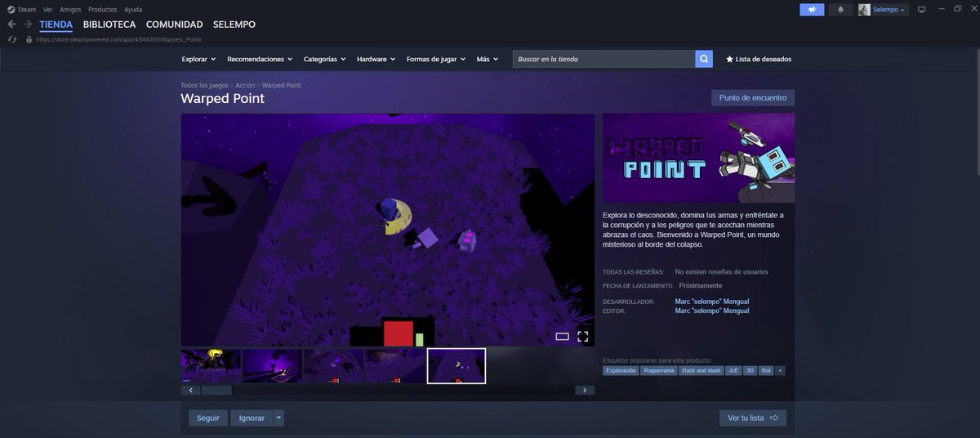This screenshot has width=980, height=438.
Task: Go back with the left arrow
Action: 11,25
